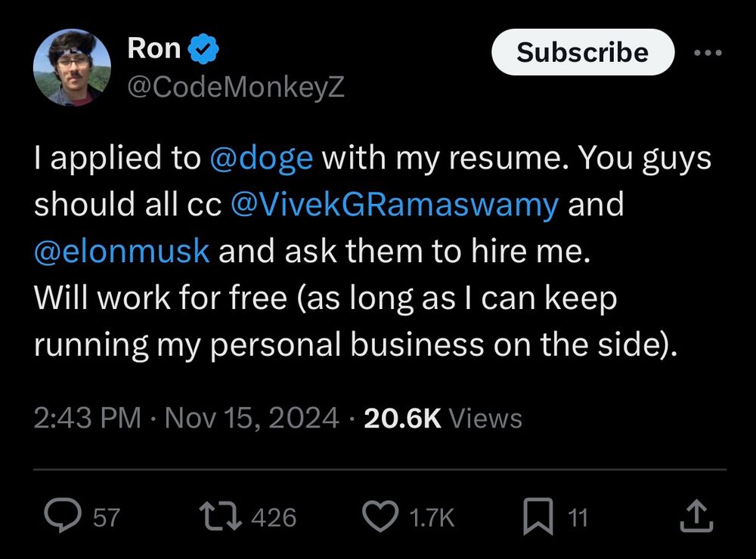Visit the @VivekGRamaswamy profile mention
The height and width of the screenshot is (559, 756).
pos(393,205)
